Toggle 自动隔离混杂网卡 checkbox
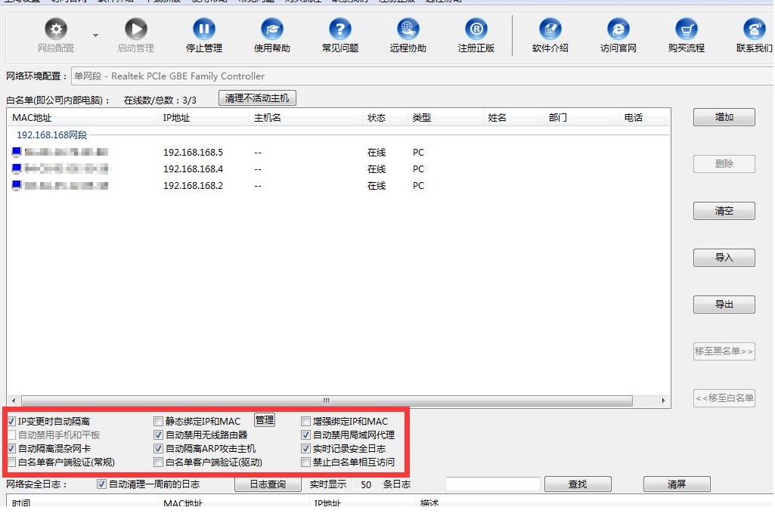Screen dimensions: 775x532 pos(11,449)
